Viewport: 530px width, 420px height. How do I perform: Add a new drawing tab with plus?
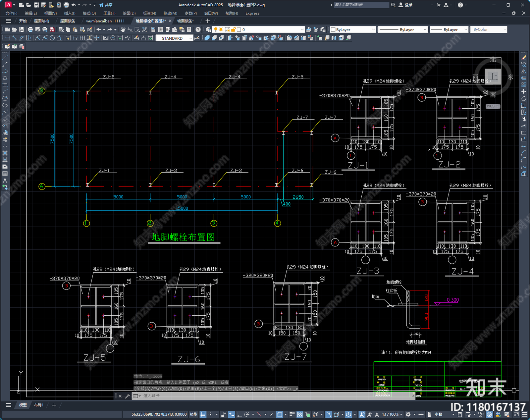(x=208, y=21)
